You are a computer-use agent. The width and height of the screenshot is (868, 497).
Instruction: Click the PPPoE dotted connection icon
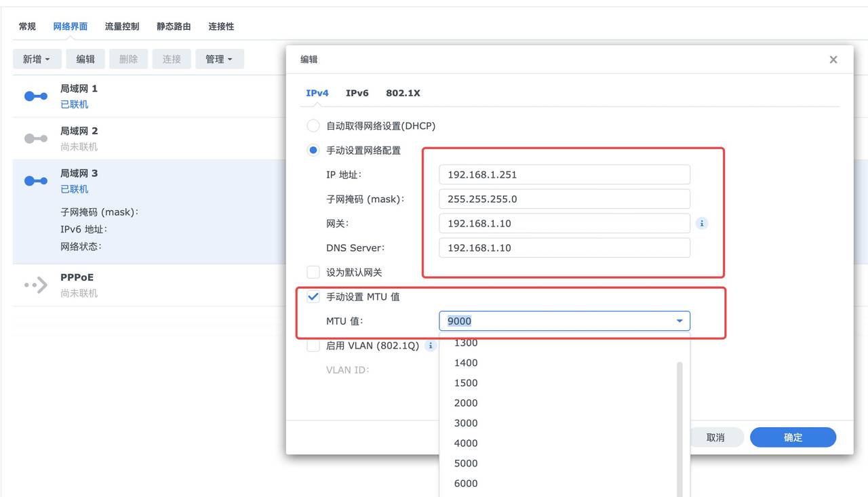(x=35, y=284)
